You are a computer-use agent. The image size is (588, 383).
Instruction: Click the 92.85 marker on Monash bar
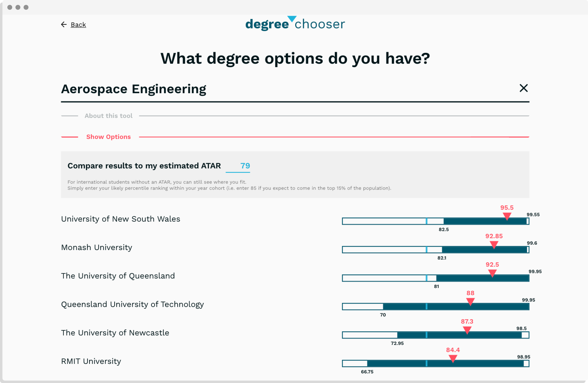[x=494, y=245]
